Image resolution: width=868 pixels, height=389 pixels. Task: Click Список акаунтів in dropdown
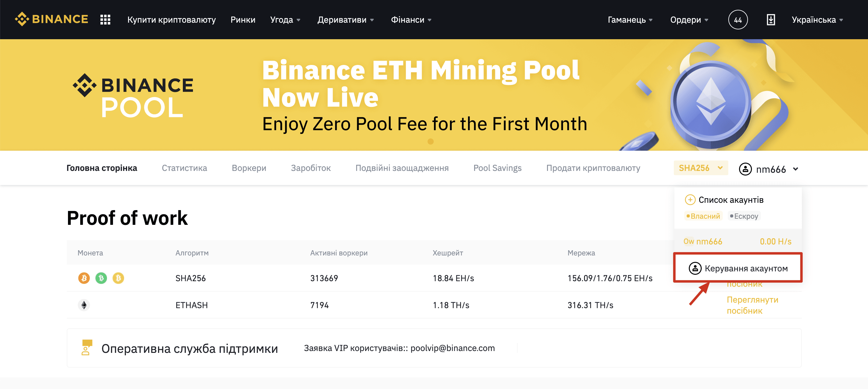(731, 200)
